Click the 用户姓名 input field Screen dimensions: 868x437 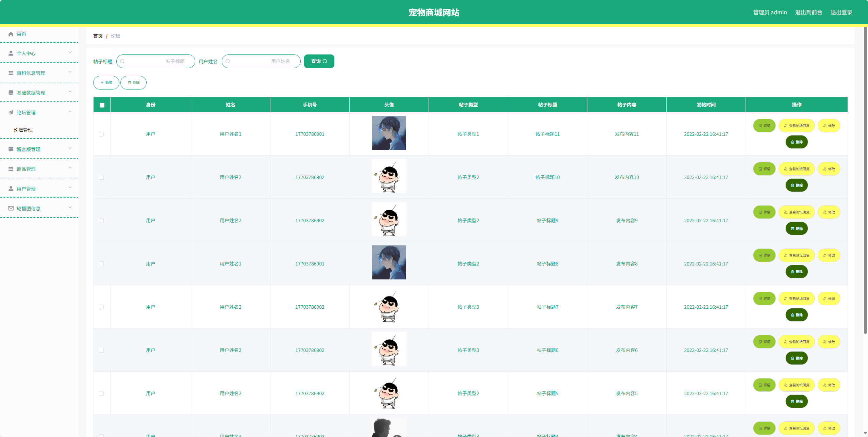pyautogui.click(x=261, y=61)
